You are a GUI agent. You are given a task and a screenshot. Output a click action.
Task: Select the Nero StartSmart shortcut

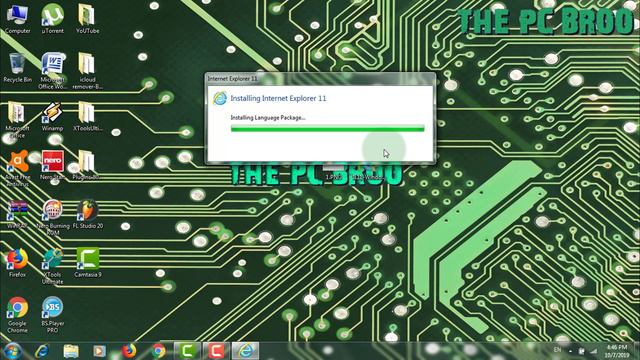[52, 165]
